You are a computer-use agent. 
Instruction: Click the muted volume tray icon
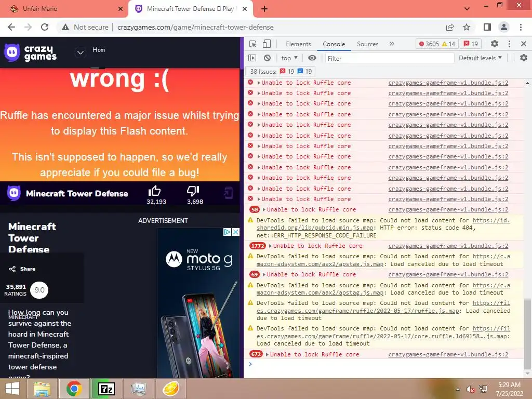pos(471,389)
